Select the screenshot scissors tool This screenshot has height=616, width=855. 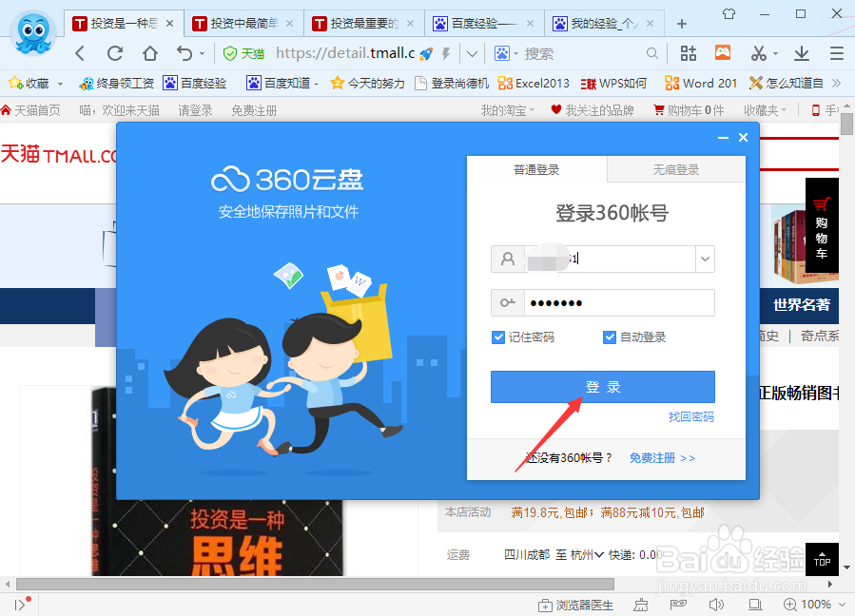(x=761, y=53)
